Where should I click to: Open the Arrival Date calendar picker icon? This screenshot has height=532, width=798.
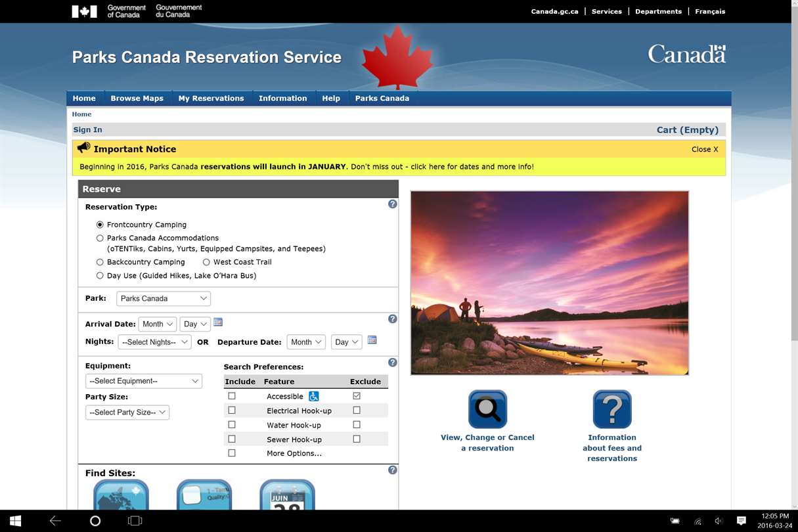coord(218,322)
